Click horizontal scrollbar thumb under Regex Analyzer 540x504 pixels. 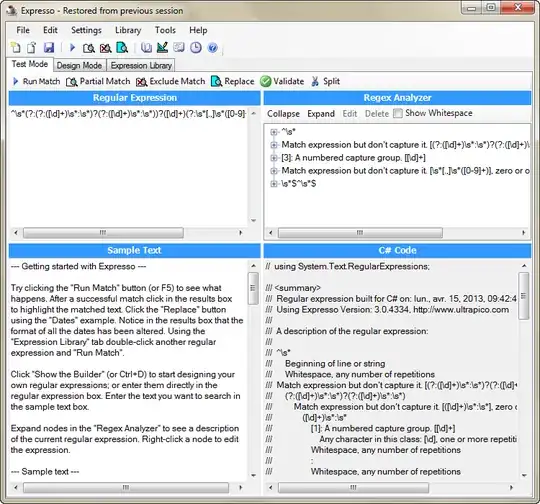pos(360,233)
